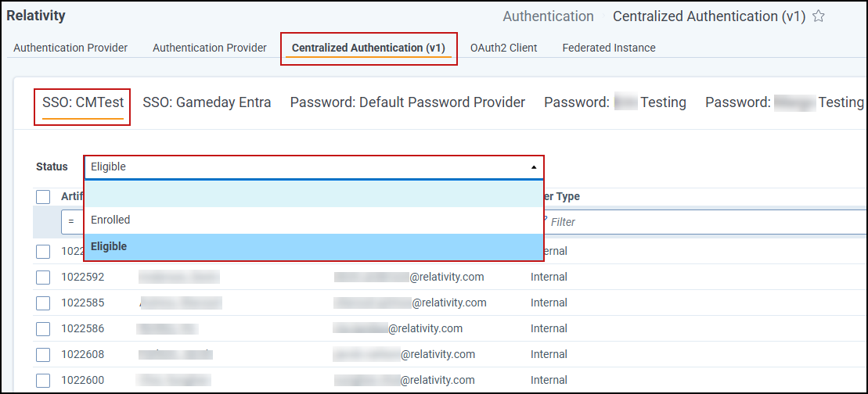Select the SSO: CMTest provider tab

83,102
